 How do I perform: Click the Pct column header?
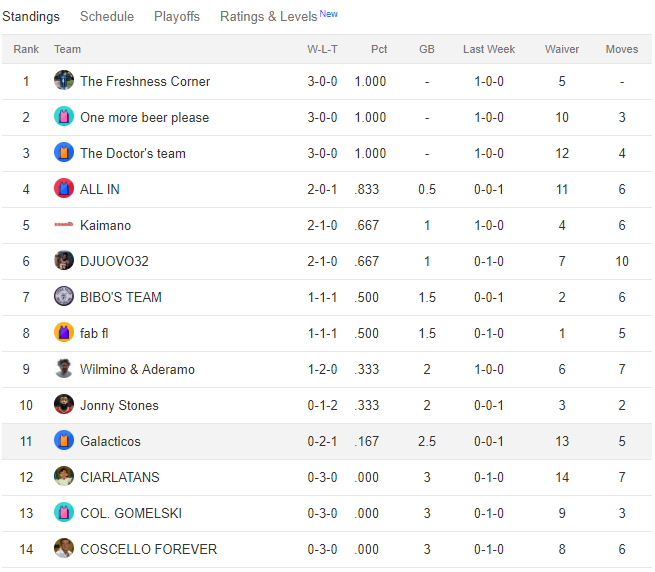379,49
